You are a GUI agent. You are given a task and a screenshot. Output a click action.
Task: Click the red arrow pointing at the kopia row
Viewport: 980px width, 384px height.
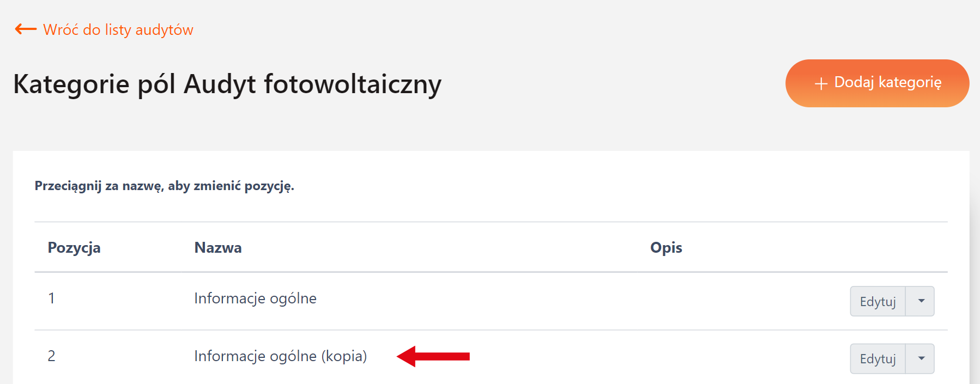pos(433,356)
